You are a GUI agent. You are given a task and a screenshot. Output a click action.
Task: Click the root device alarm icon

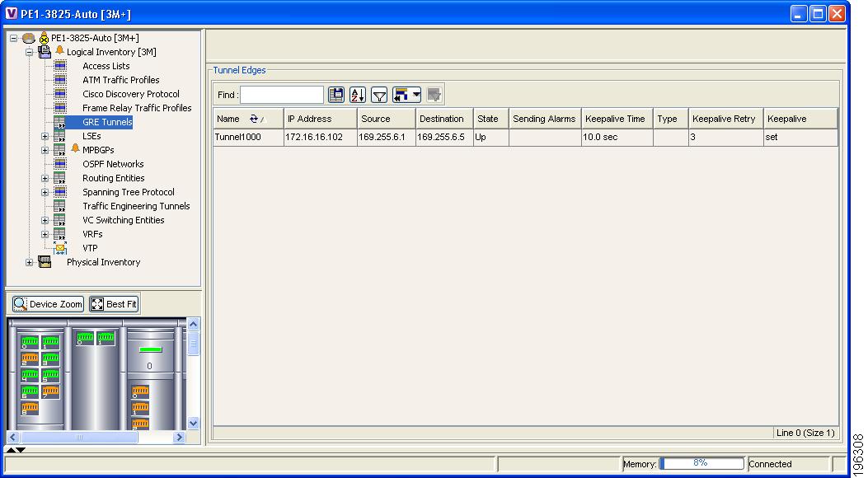(44, 38)
